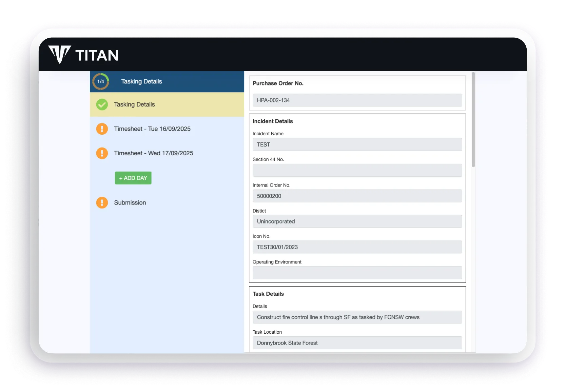Click the empty Operating Environment field
The image size is (565, 392).
(x=357, y=273)
